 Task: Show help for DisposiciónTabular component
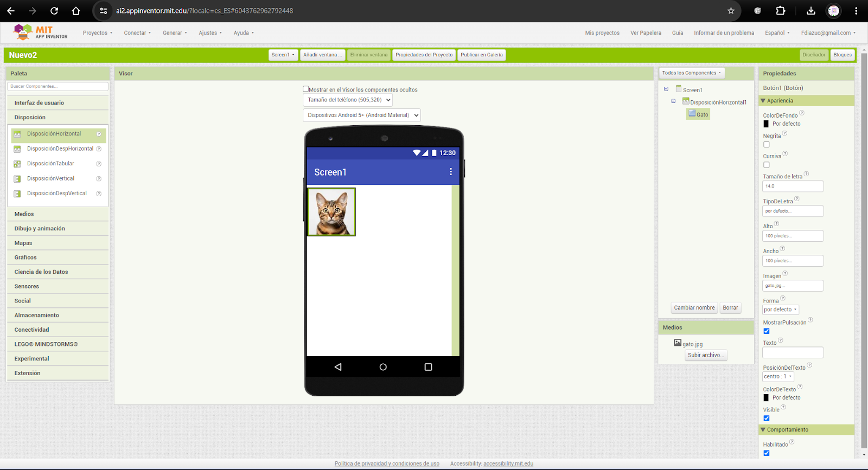tap(99, 164)
